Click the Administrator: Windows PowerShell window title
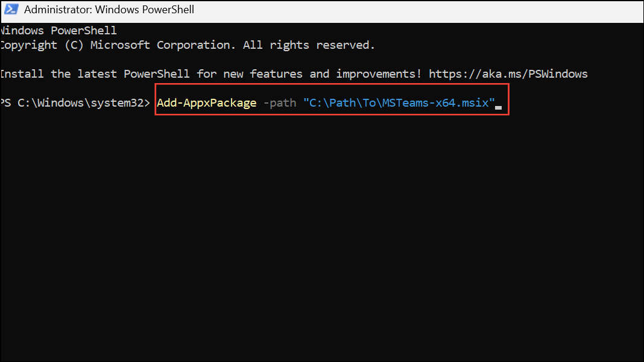This screenshot has height=362, width=644. click(x=109, y=10)
